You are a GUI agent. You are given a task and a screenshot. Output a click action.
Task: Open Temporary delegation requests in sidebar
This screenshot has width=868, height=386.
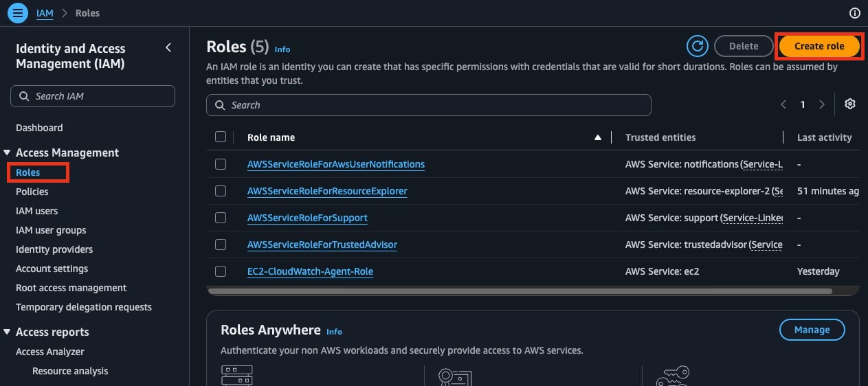click(x=84, y=307)
